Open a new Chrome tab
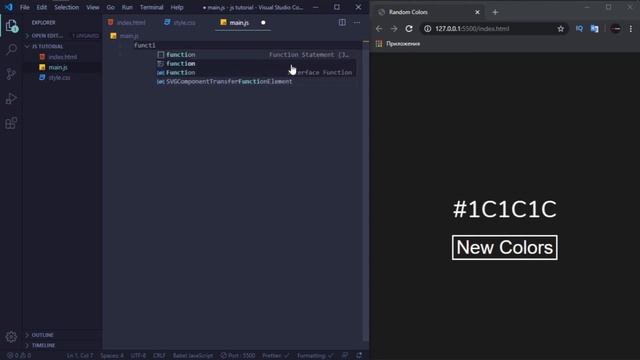 (495, 12)
